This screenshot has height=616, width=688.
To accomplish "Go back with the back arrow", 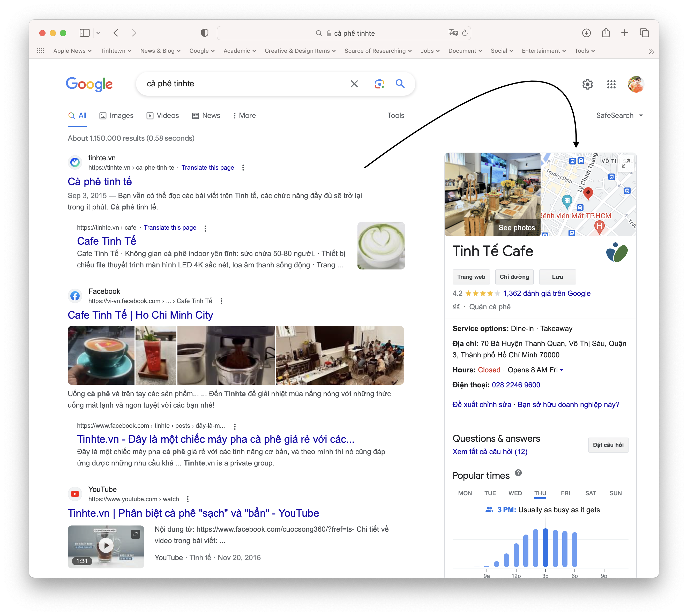I will pos(116,33).
